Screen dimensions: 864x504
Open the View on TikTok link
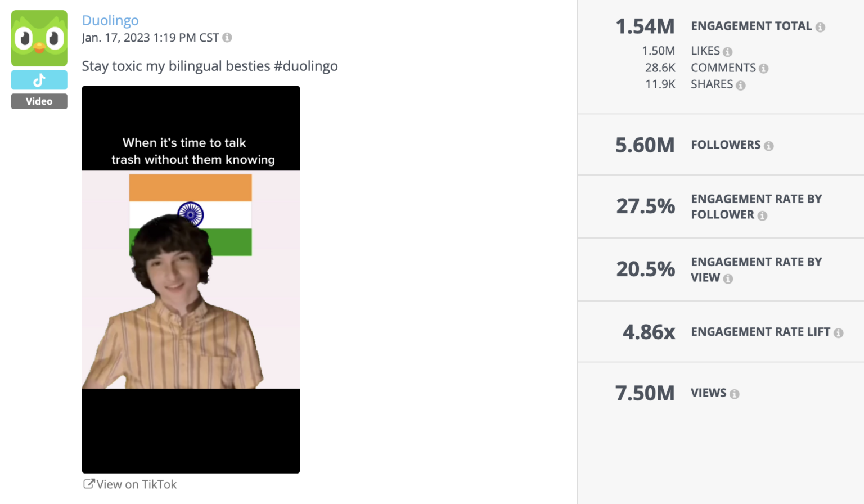tap(136, 484)
